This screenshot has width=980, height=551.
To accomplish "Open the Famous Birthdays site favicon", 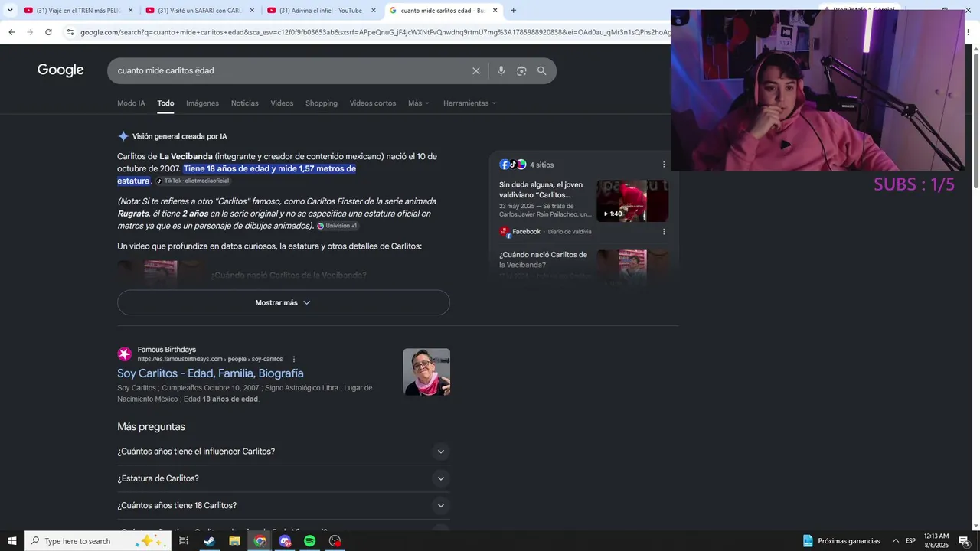I will (125, 354).
